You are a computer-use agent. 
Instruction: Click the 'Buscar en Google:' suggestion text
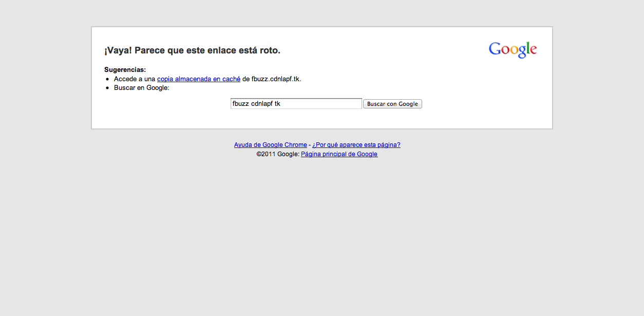point(142,88)
